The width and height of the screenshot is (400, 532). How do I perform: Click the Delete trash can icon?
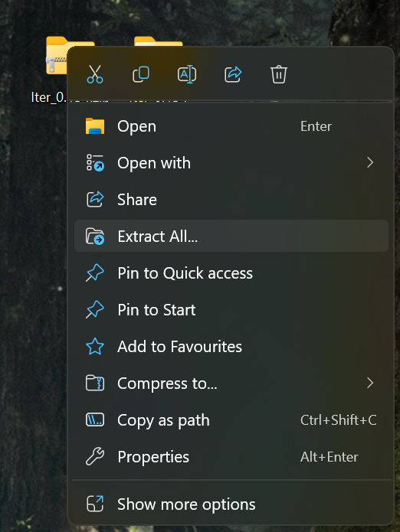[x=279, y=74]
